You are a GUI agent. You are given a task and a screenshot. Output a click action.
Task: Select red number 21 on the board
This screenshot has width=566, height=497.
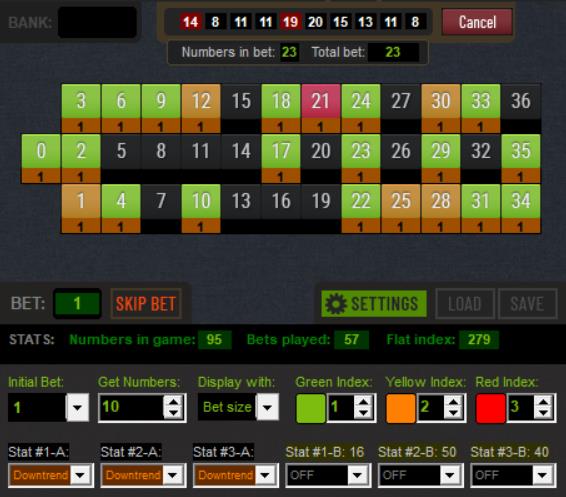coord(321,101)
